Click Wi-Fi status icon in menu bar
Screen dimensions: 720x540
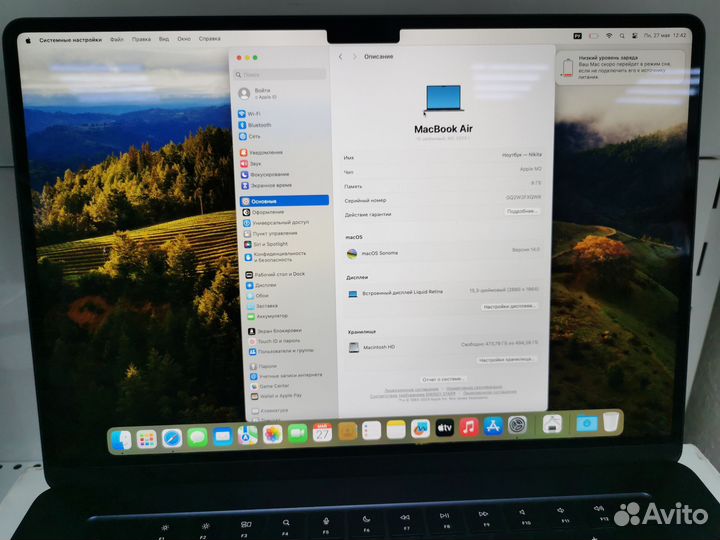point(609,35)
